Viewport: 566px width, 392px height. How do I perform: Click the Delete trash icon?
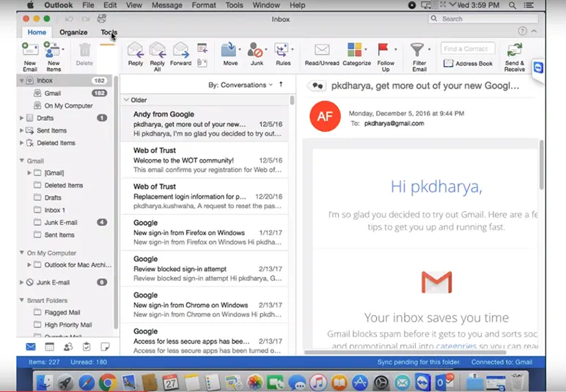coord(84,50)
